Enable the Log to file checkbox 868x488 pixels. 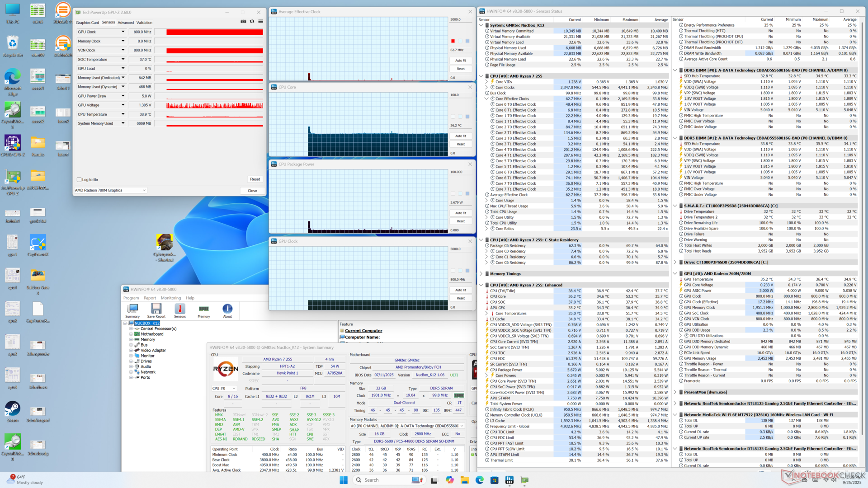[79, 180]
